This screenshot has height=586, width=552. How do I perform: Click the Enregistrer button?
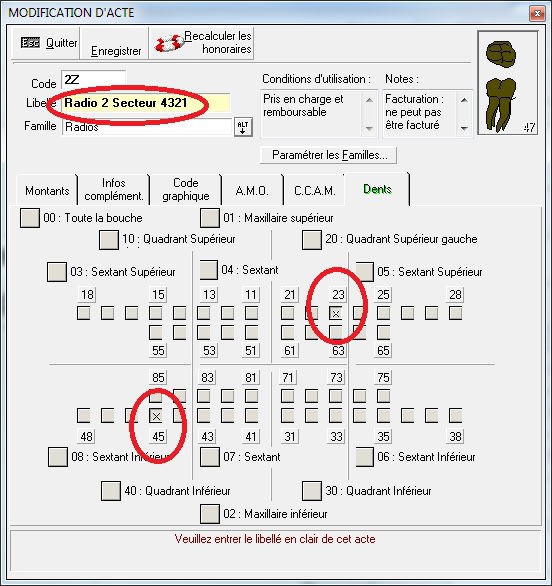click(114, 43)
